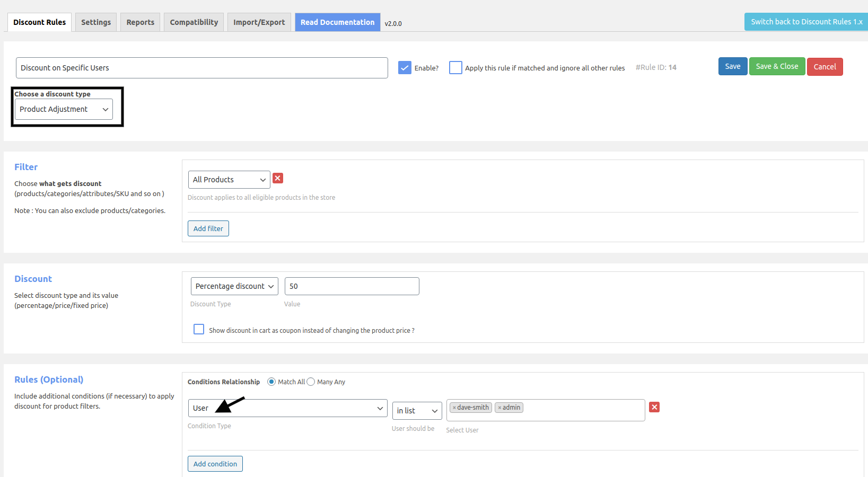Image resolution: width=868 pixels, height=477 pixels.
Task: Enable show discount in cart as coupon
Action: [x=199, y=329]
